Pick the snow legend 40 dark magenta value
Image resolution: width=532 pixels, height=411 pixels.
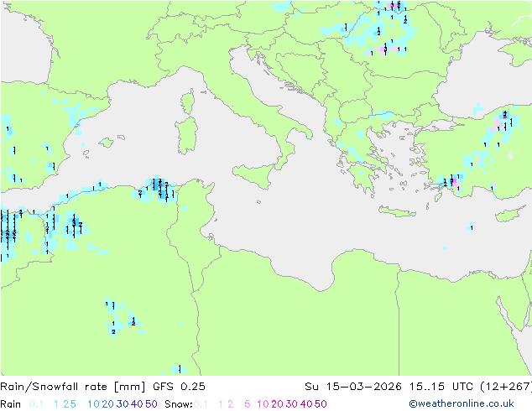click(x=306, y=404)
